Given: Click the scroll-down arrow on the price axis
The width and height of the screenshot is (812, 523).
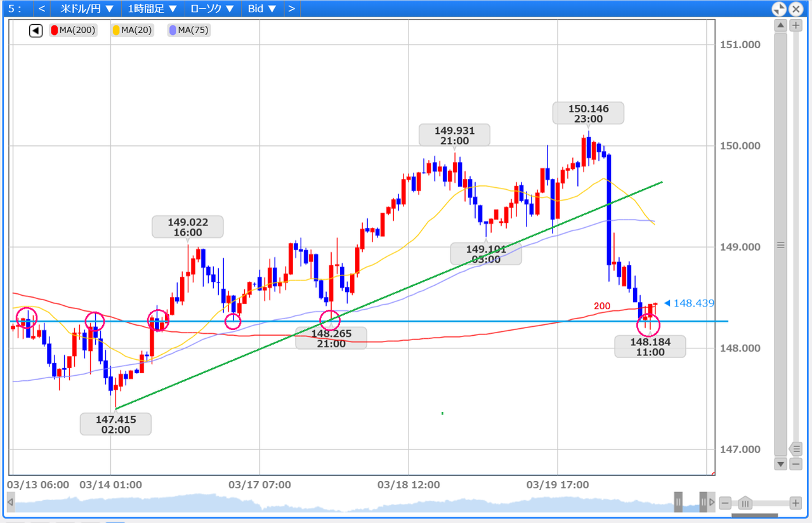Looking at the screenshot, I should click(780, 464).
